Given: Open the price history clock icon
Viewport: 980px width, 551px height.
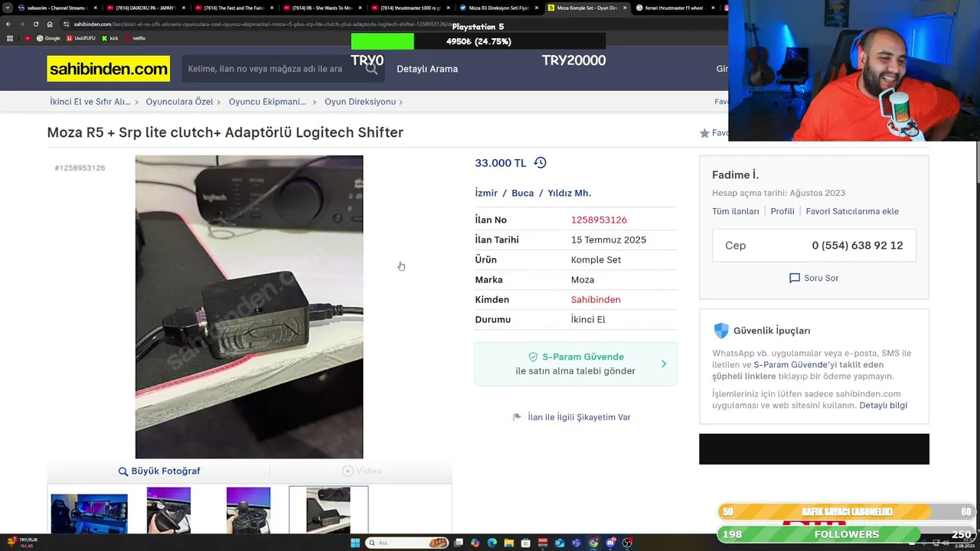Looking at the screenshot, I should [x=540, y=163].
